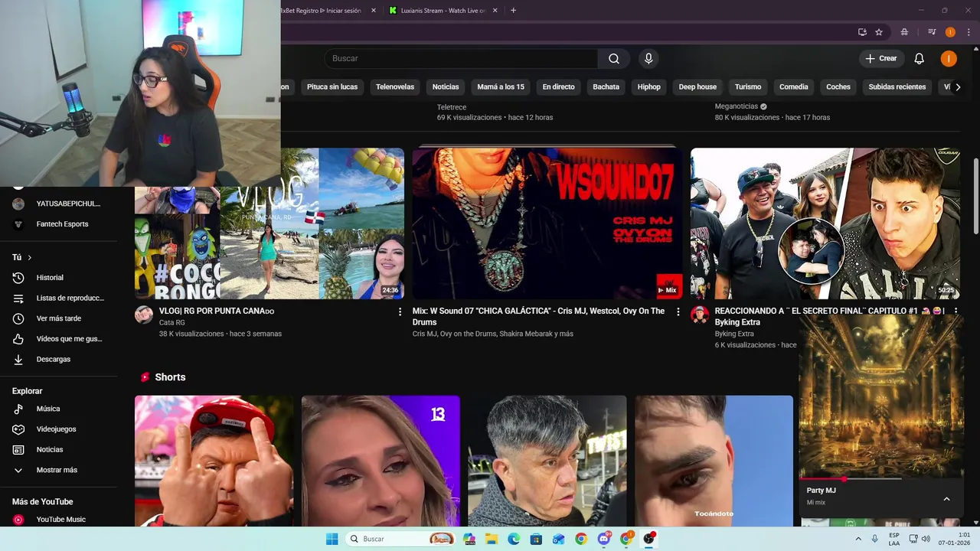The width and height of the screenshot is (980, 551).
Task: Open a new browser tab
Action: [513, 11]
